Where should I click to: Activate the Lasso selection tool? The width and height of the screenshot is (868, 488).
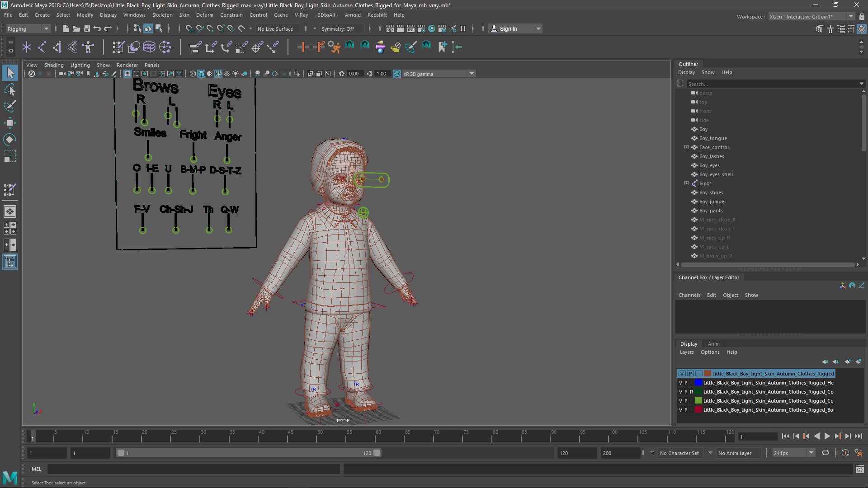coord(10,89)
